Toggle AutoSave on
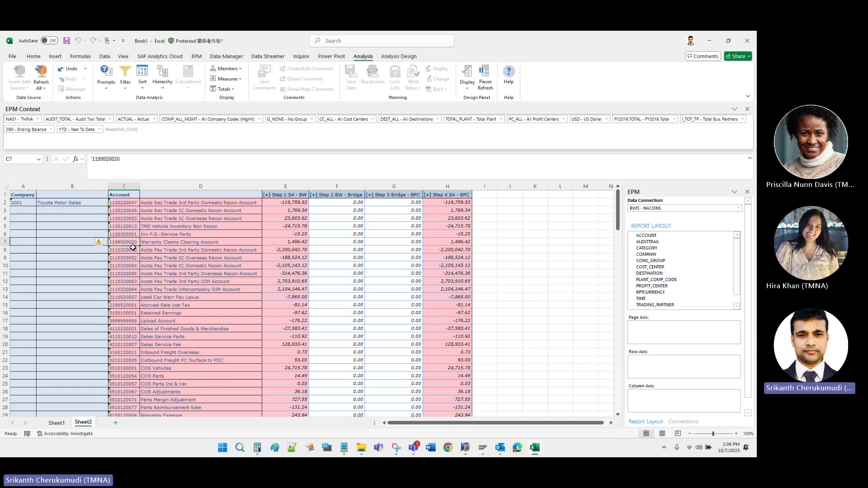This screenshot has height=488, width=868. (x=50, y=40)
